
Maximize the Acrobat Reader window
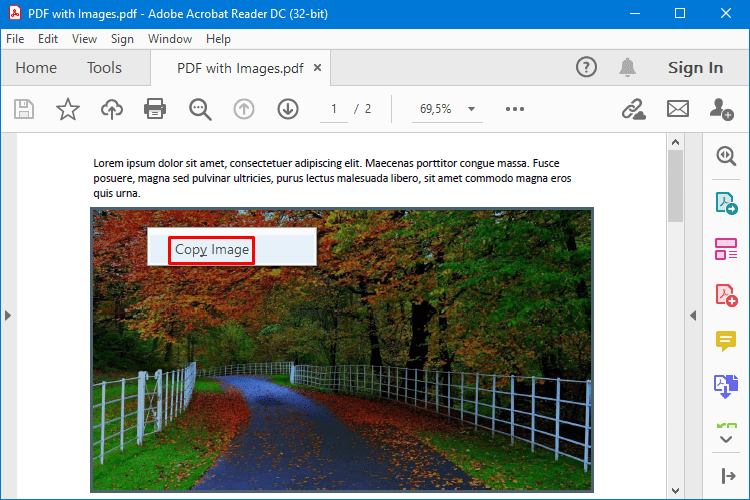[680, 13]
